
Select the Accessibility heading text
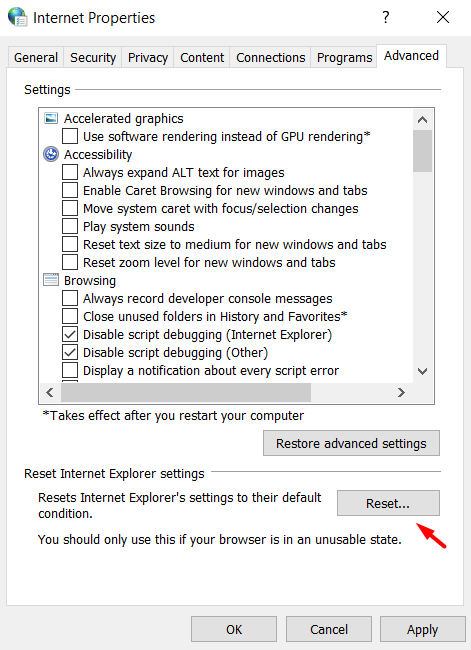[x=98, y=155]
